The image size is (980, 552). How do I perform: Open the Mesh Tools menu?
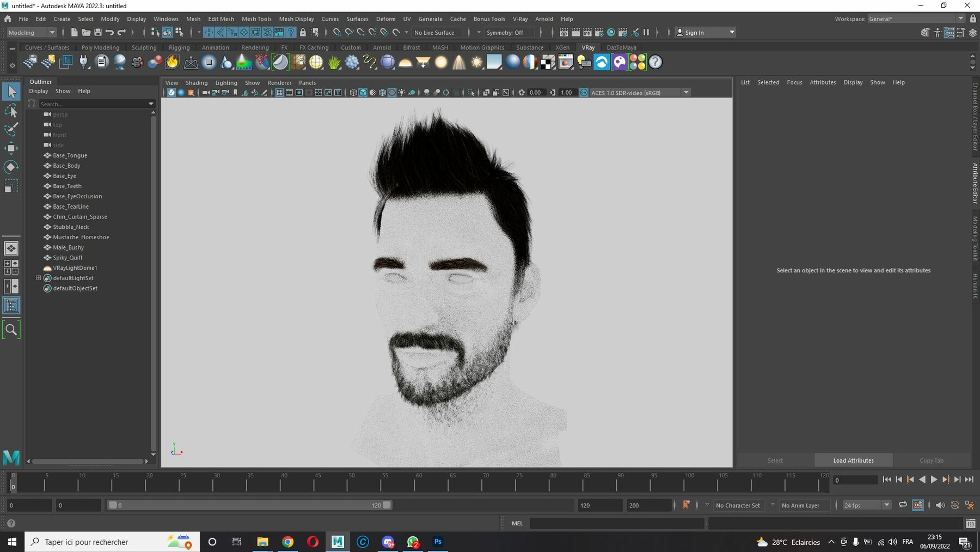point(256,19)
